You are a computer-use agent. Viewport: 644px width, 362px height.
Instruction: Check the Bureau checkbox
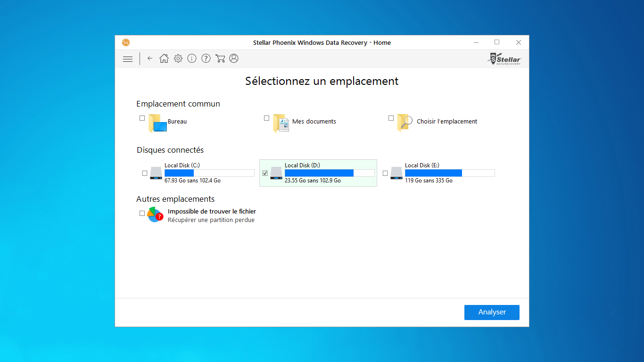(142, 118)
